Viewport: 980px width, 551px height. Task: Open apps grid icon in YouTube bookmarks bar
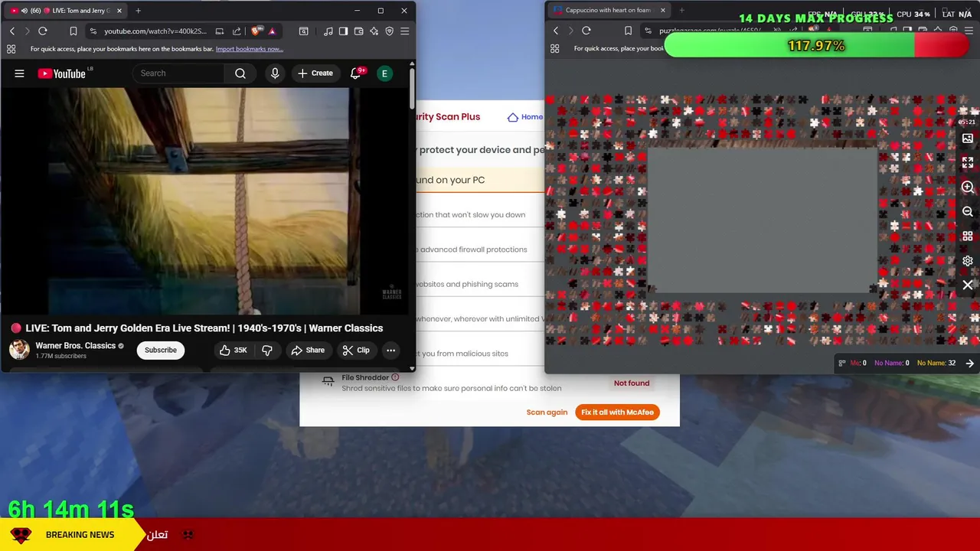11,49
